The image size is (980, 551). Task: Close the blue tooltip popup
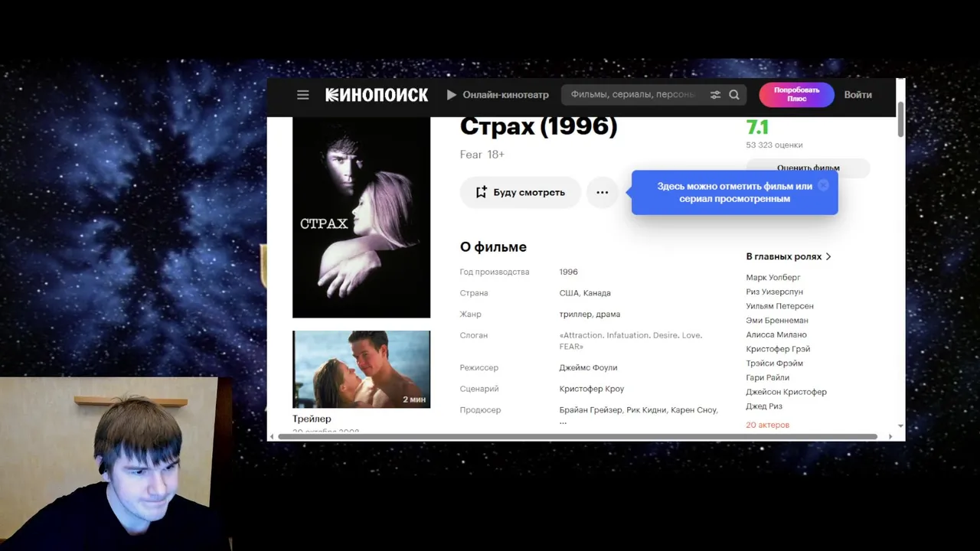click(x=823, y=185)
